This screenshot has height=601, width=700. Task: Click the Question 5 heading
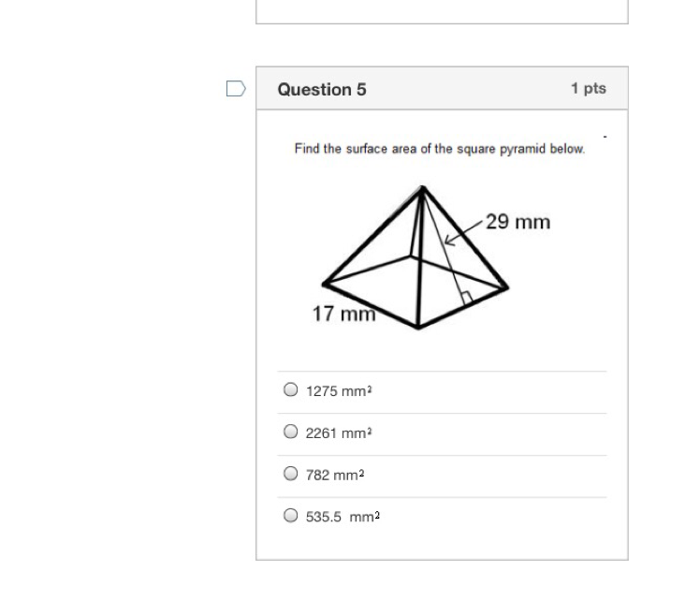pyautogui.click(x=322, y=89)
